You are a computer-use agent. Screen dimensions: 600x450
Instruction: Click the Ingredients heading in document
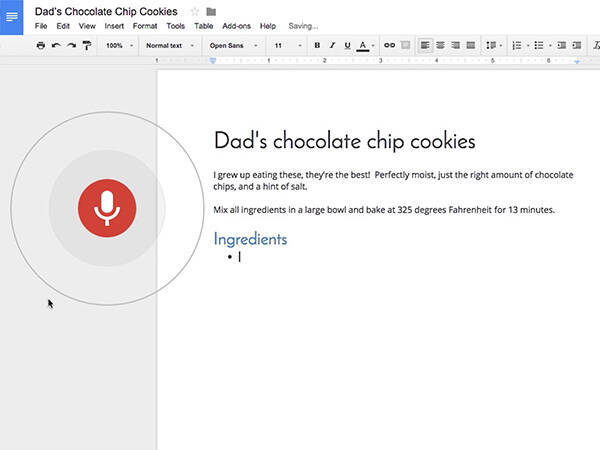pyautogui.click(x=250, y=239)
